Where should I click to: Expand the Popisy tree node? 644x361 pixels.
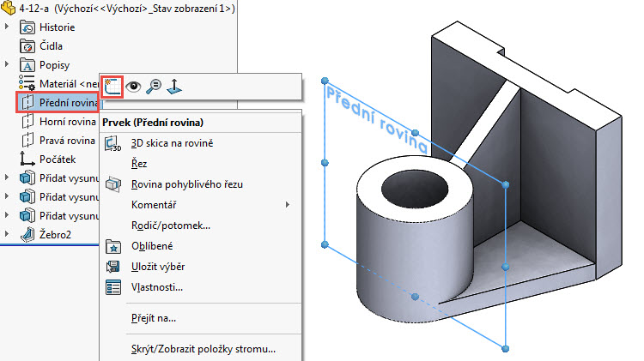tap(7, 64)
